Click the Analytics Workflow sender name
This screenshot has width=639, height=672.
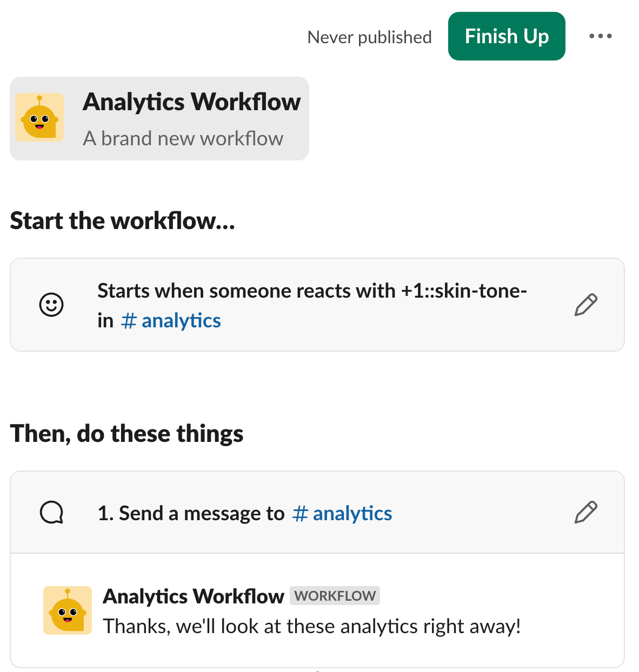click(194, 596)
